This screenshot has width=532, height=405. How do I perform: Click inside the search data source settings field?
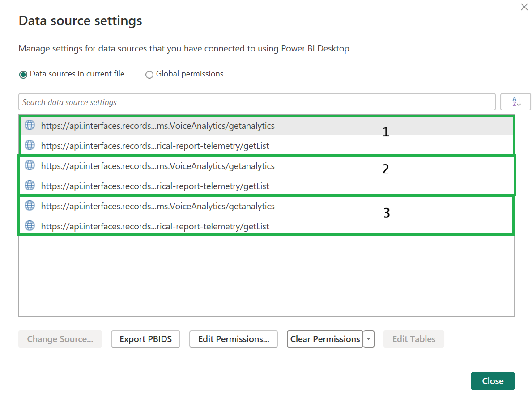coord(179,101)
